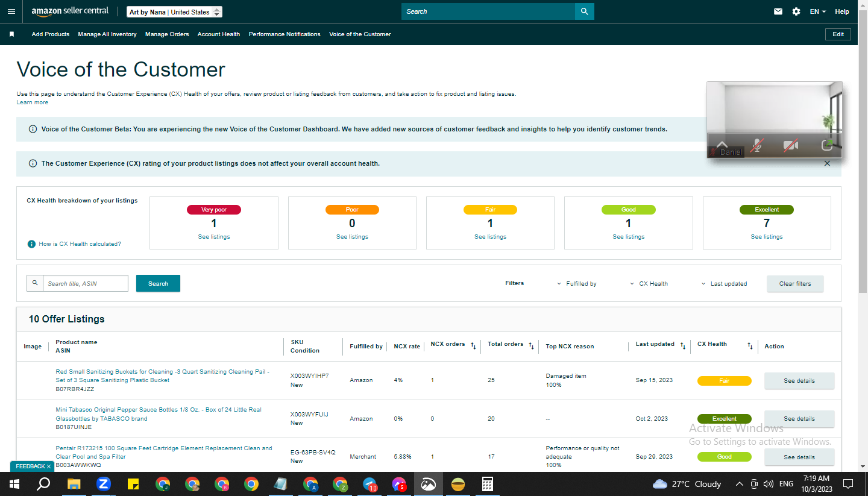The image size is (868, 496).
Task: Sort the table by the CX Health column
Action: tap(750, 346)
